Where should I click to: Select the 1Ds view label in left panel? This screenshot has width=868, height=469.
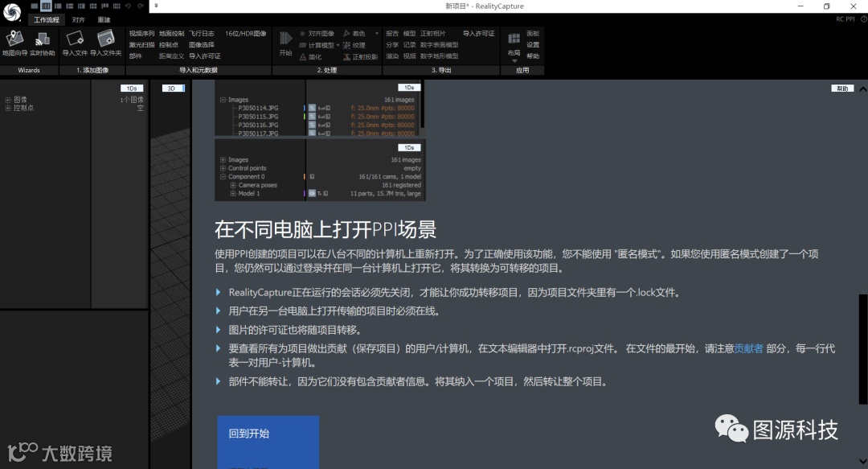tap(132, 88)
